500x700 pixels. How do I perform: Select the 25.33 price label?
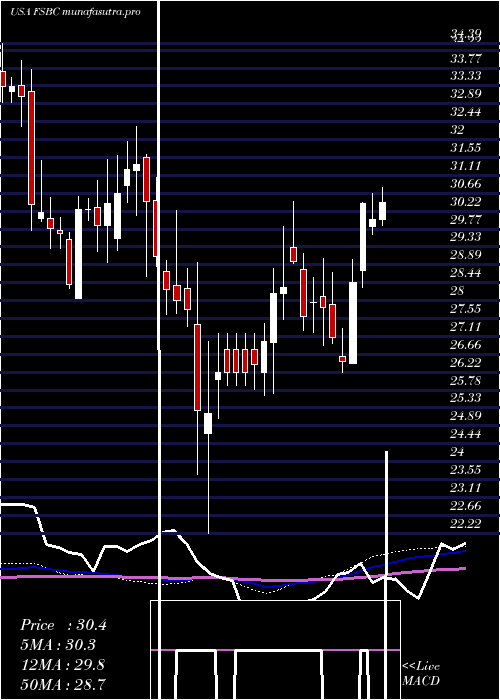[466, 398]
